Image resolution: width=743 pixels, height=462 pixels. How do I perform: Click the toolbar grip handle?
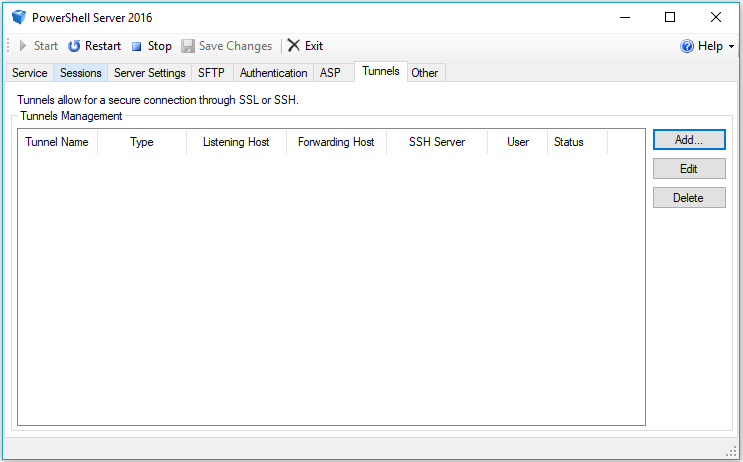point(9,46)
